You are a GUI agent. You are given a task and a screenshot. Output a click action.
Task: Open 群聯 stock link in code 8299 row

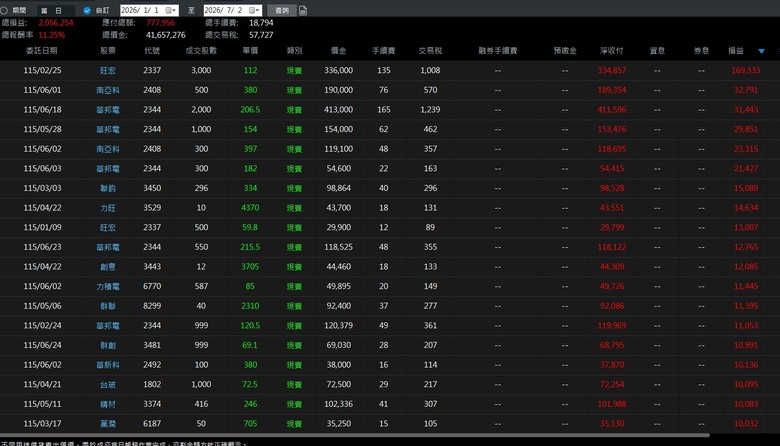(x=108, y=306)
